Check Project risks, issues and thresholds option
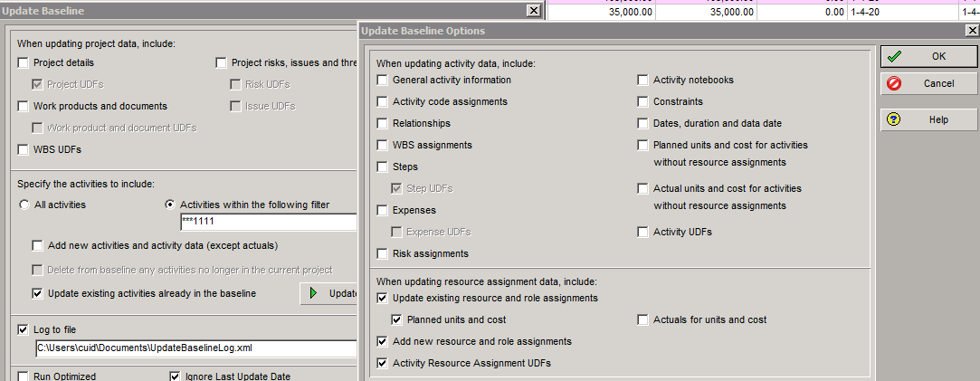The image size is (980, 381). pos(222,62)
